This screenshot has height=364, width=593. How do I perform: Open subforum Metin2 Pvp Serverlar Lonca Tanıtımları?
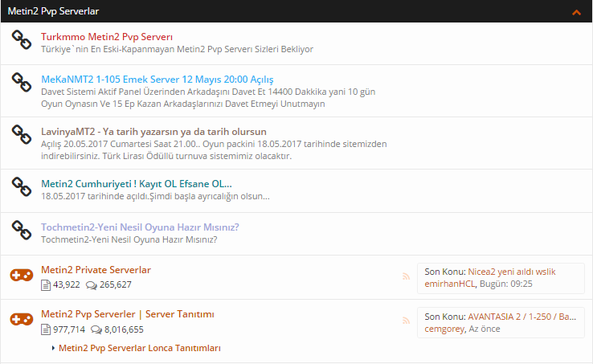coord(140,348)
